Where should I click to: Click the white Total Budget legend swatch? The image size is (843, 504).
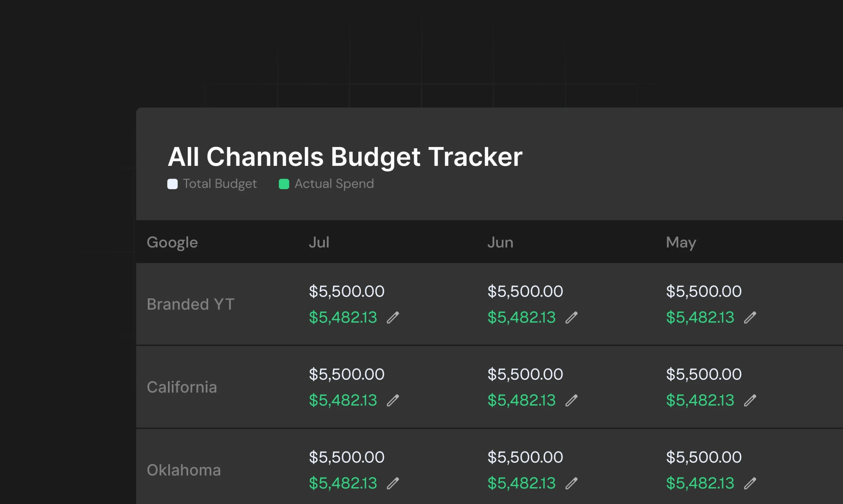[172, 184]
